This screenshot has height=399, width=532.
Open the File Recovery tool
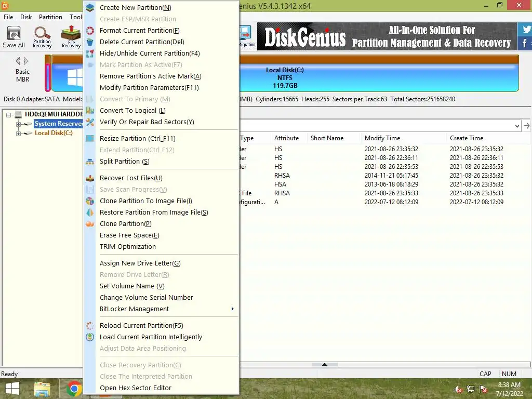coord(71,37)
